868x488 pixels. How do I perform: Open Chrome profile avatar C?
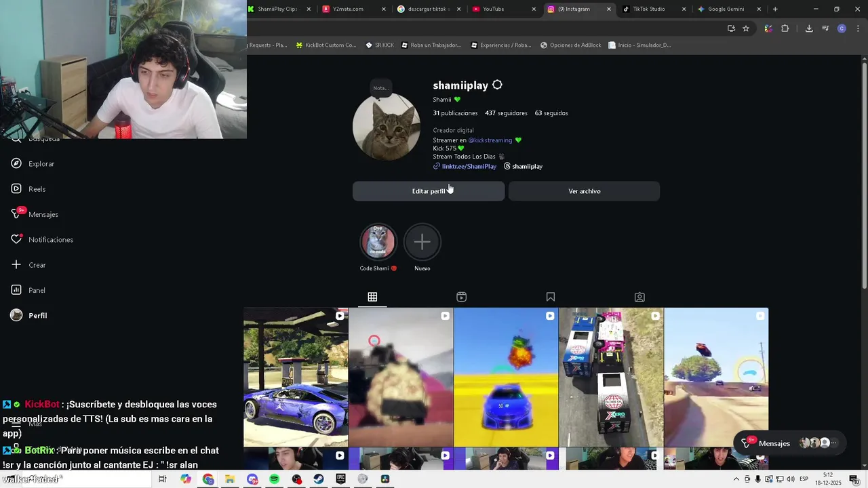tap(842, 28)
